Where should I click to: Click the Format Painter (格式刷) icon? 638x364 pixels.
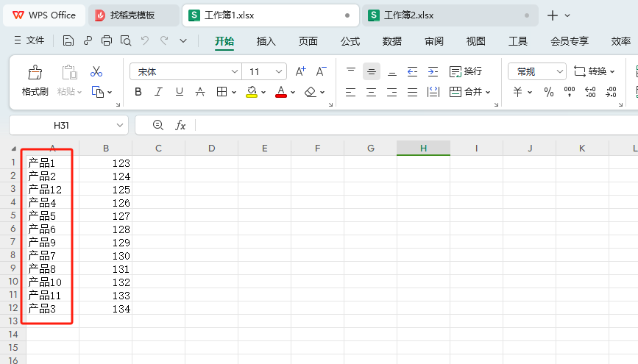click(x=35, y=72)
